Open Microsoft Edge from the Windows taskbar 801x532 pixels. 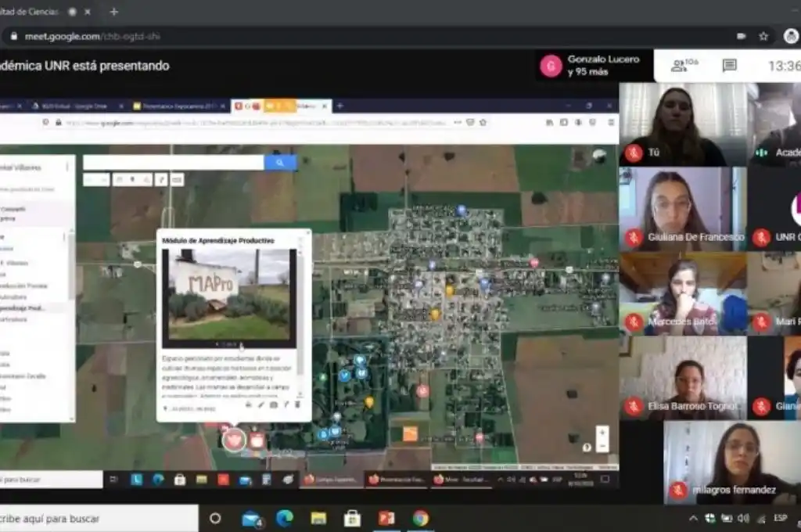pos(285,518)
